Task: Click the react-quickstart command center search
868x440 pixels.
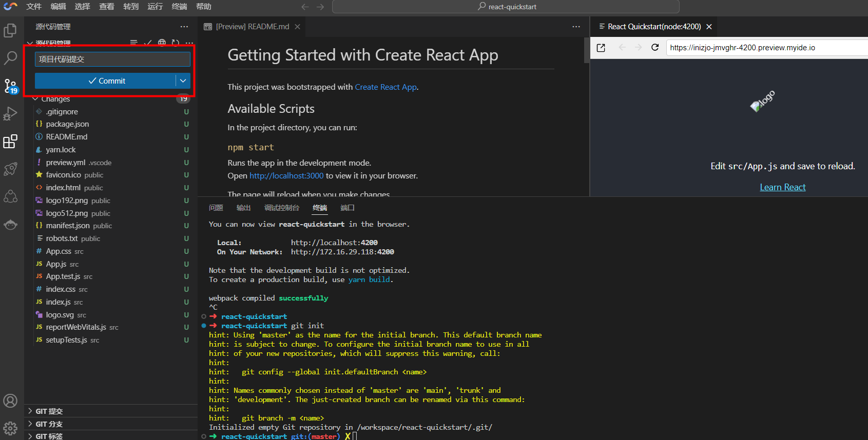Action: click(506, 7)
